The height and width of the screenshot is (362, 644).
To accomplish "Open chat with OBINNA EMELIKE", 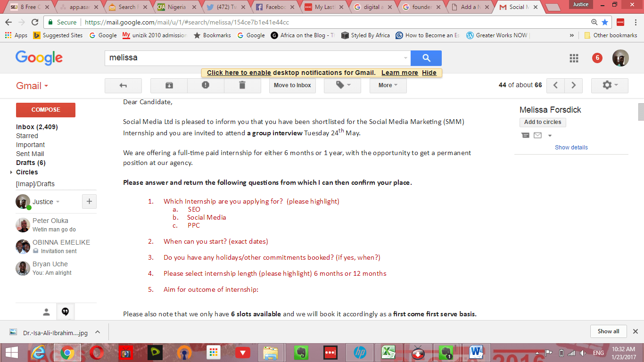I will 56,247.
